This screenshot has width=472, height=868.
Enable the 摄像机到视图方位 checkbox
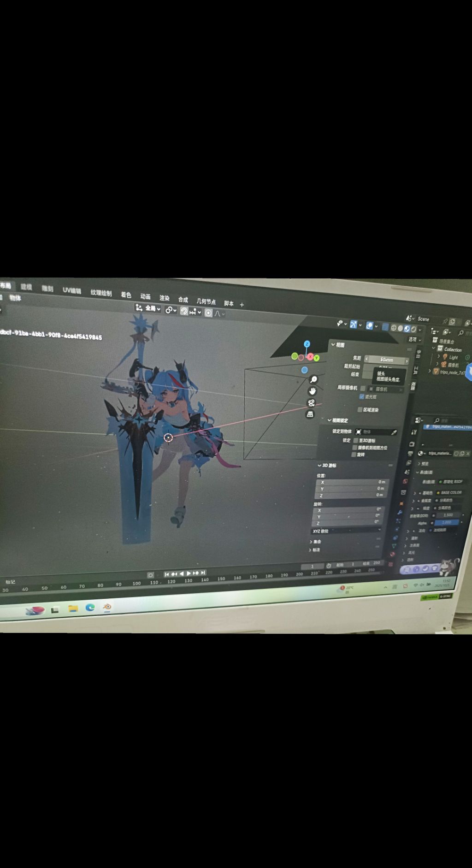355,447
